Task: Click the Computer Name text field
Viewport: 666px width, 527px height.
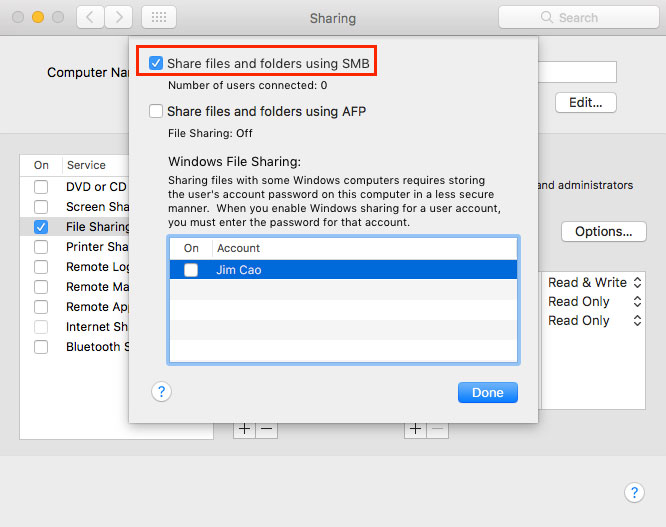Action: pos(577,72)
